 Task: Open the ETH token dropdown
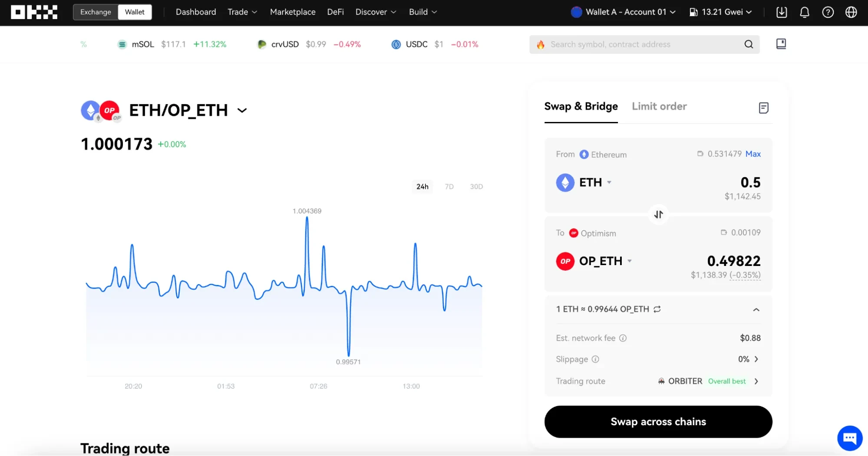tap(609, 183)
